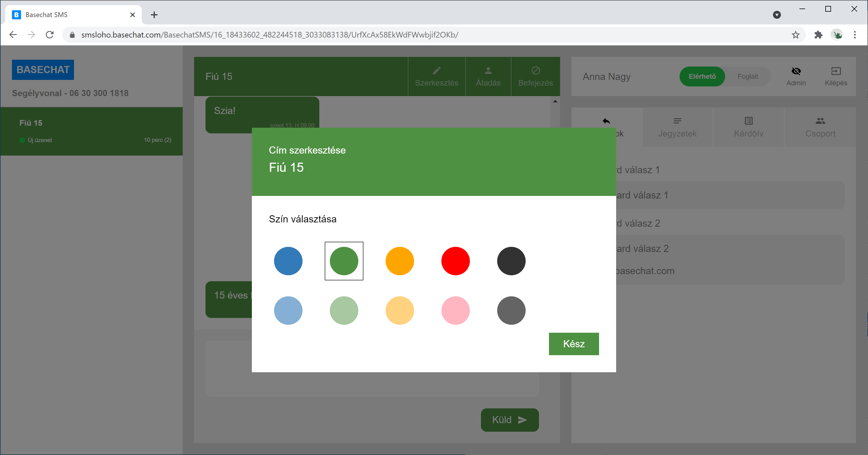Reload the page
This screenshot has height=455, width=868.
[x=50, y=35]
